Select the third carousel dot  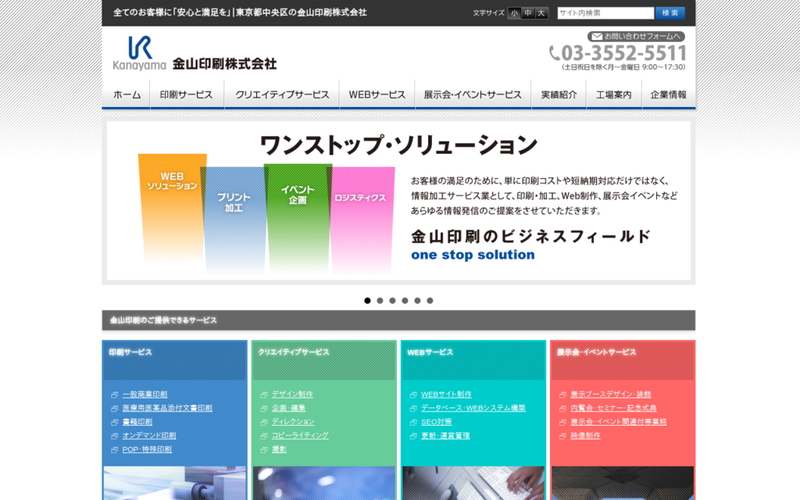click(x=392, y=301)
